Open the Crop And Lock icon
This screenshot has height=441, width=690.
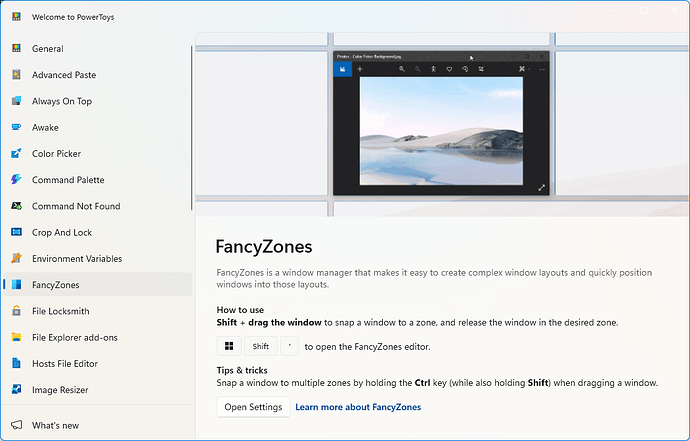pos(16,232)
